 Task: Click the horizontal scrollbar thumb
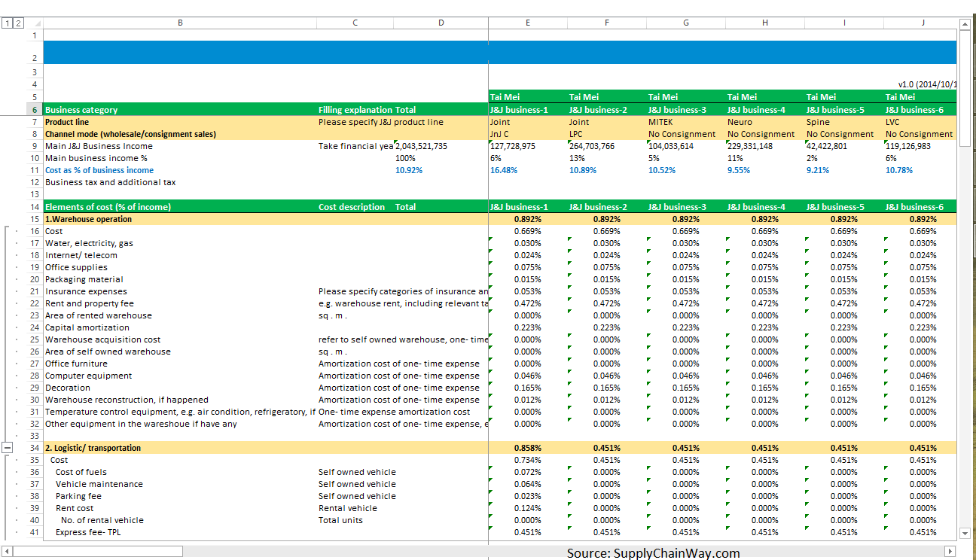tap(98, 551)
